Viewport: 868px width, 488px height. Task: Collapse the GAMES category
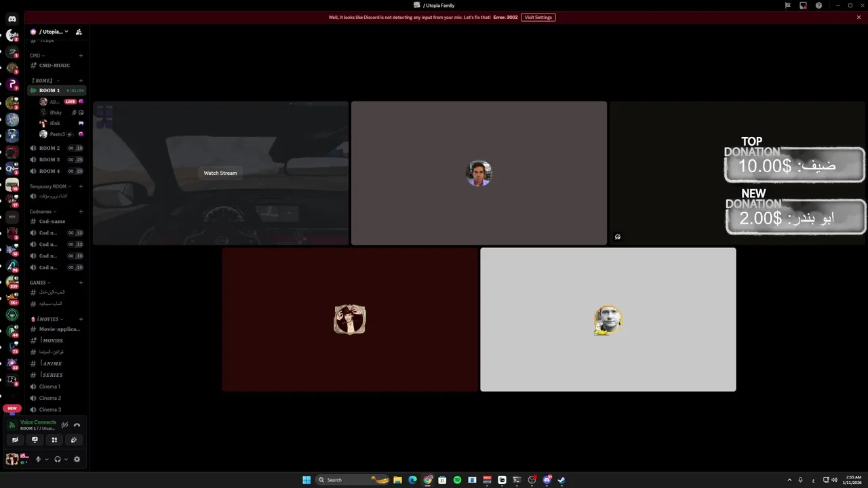pos(40,283)
